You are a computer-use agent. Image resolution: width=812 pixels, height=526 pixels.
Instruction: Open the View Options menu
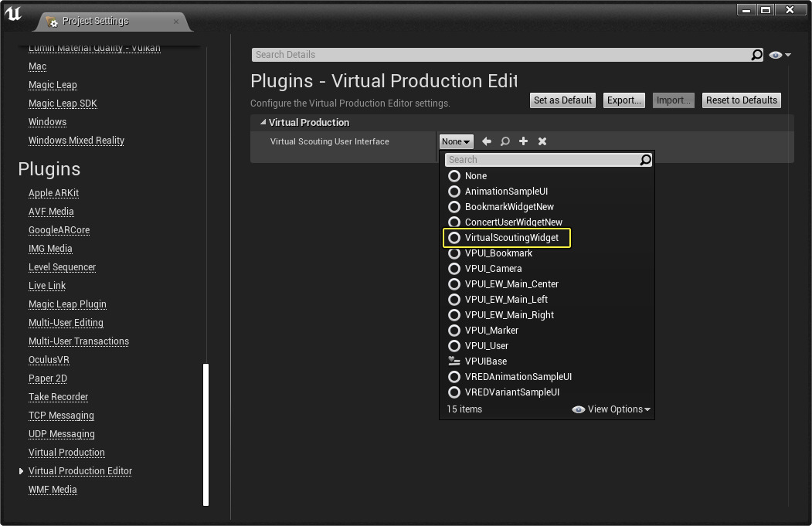(x=614, y=409)
